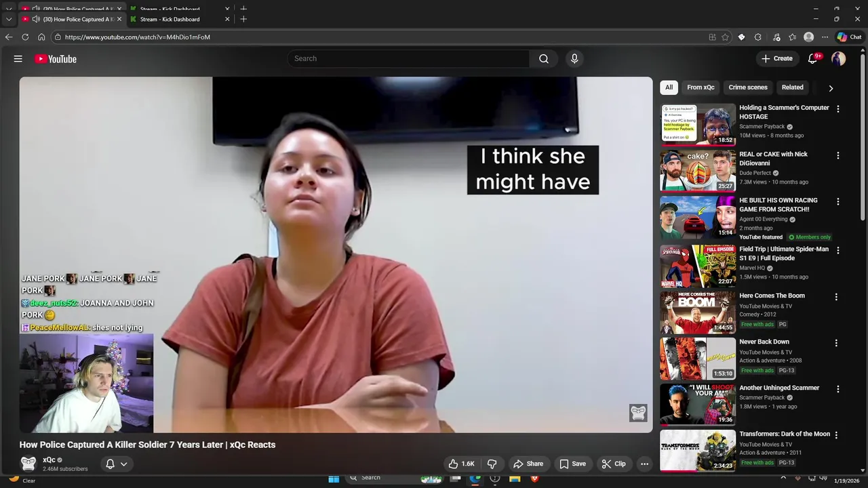Open the xQc channel name link
Screen dimensions: 868x488
[49, 460]
